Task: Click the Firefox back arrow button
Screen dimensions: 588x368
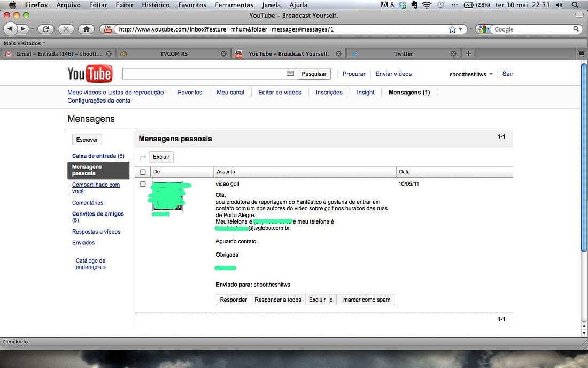Action: tap(10, 29)
